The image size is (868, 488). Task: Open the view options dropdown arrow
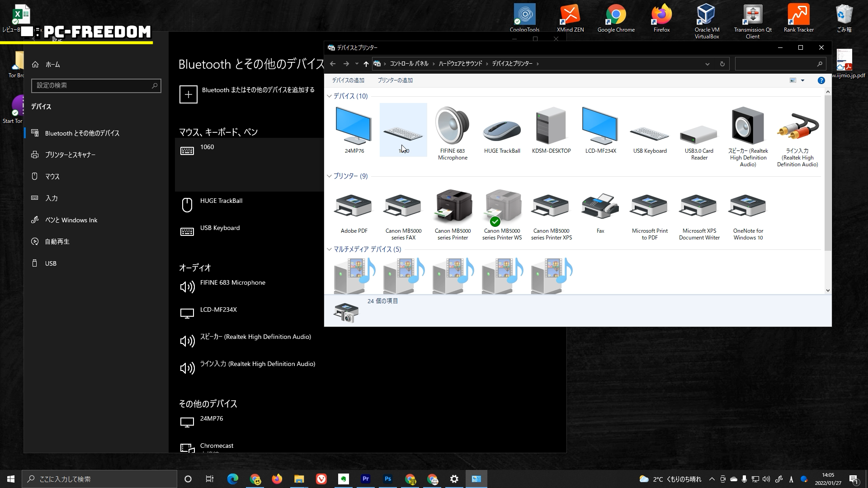[802, 80]
